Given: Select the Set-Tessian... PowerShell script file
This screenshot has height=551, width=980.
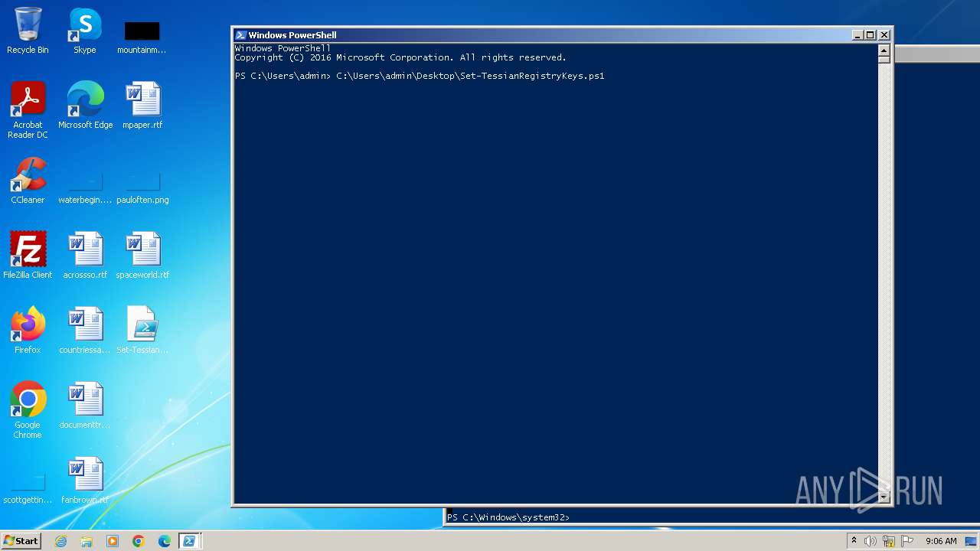Looking at the screenshot, I should coord(142,331).
